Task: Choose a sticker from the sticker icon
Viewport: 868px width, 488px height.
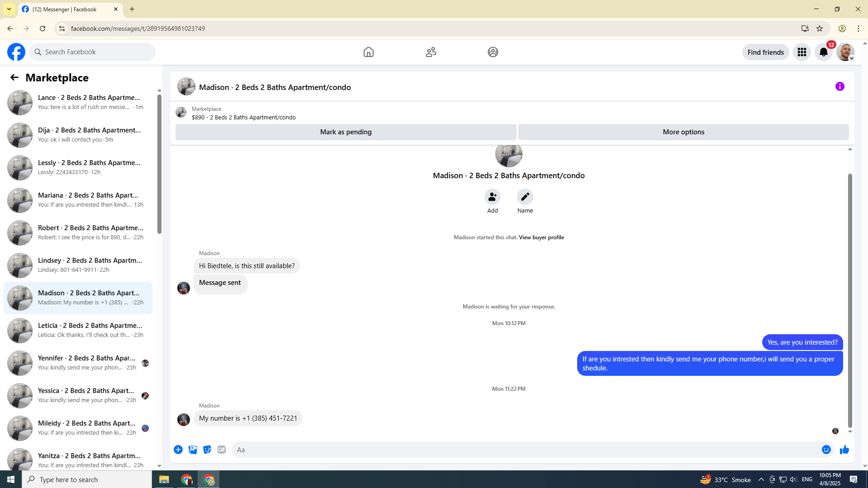Action: click(x=207, y=450)
